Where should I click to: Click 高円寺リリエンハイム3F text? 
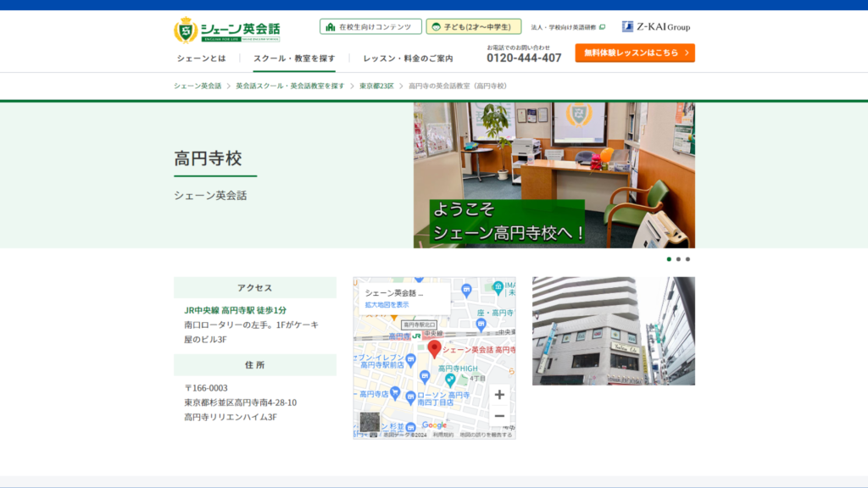(x=231, y=417)
